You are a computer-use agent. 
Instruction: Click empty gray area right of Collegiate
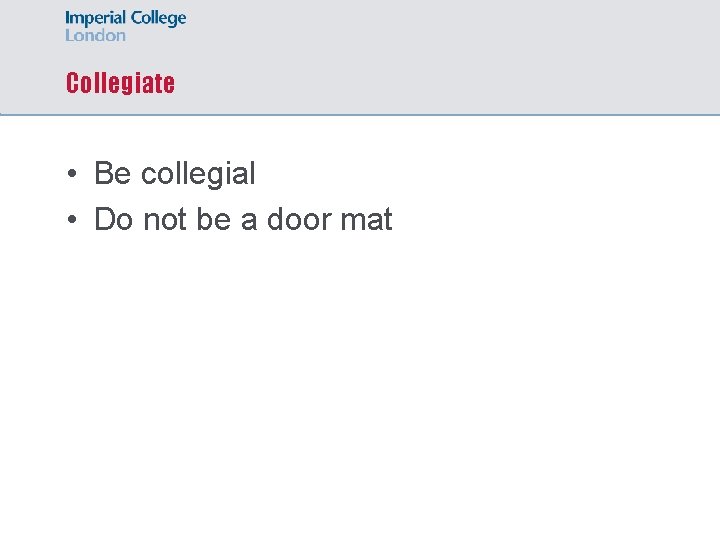pos(450,83)
